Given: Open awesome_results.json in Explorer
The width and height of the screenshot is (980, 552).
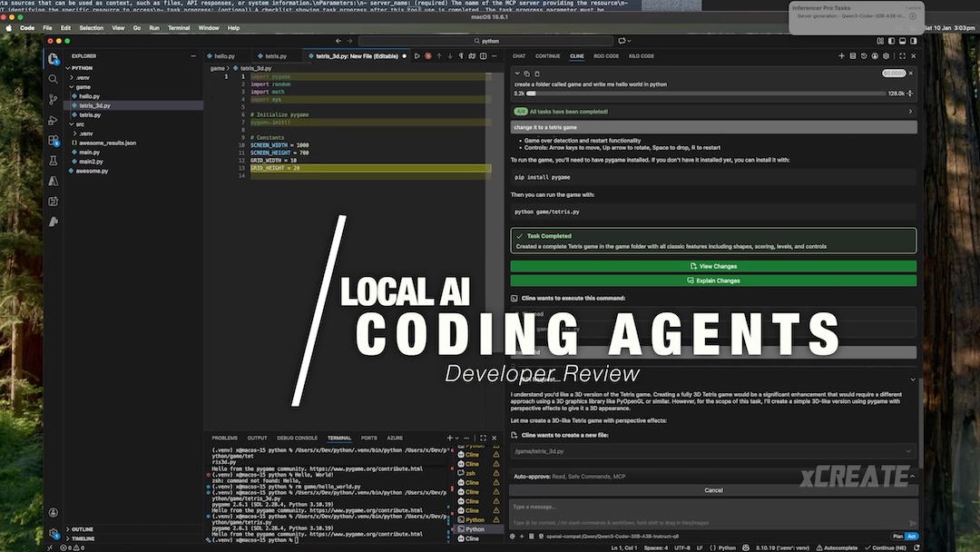Looking at the screenshot, I should click(x=107, y=143).
